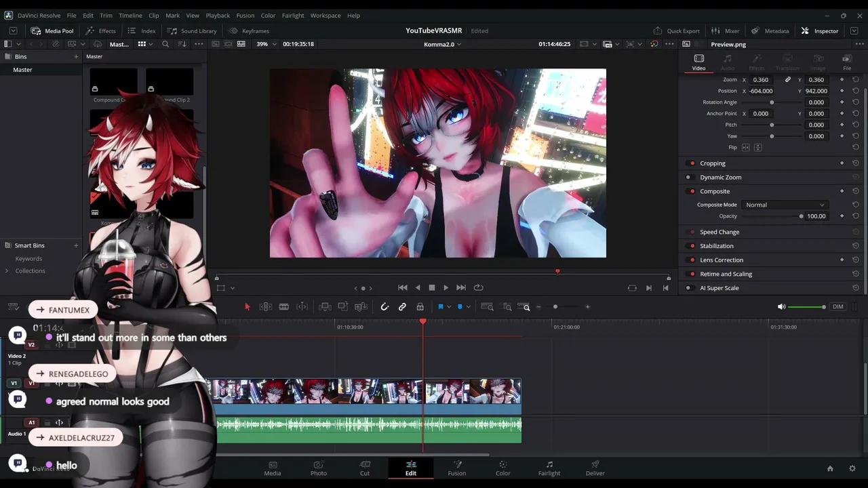Click the blue marker icon

coord(460,307)
